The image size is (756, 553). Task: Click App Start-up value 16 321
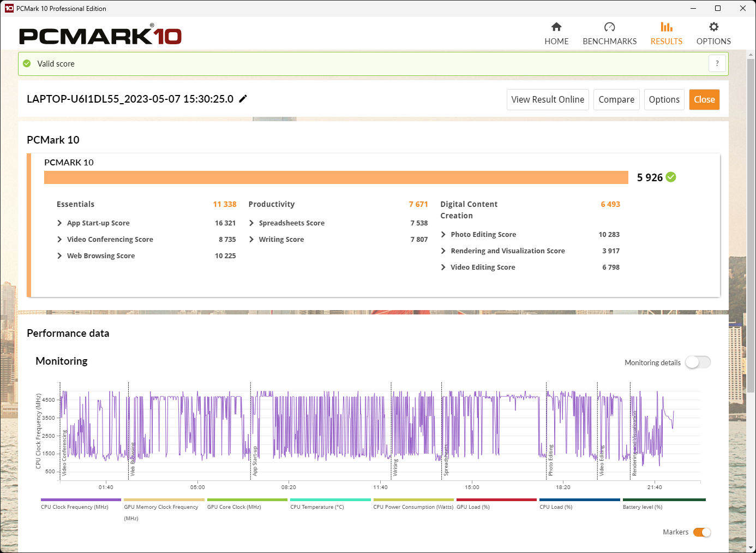[x=225, y=223]
